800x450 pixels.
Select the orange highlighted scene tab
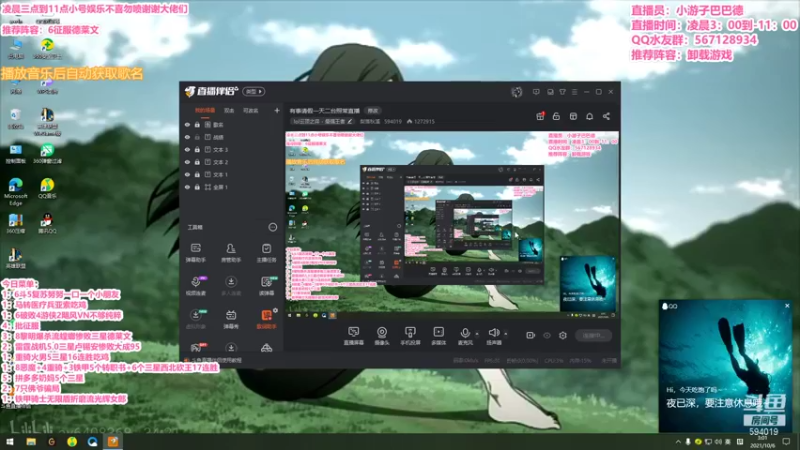coord(205,111)
